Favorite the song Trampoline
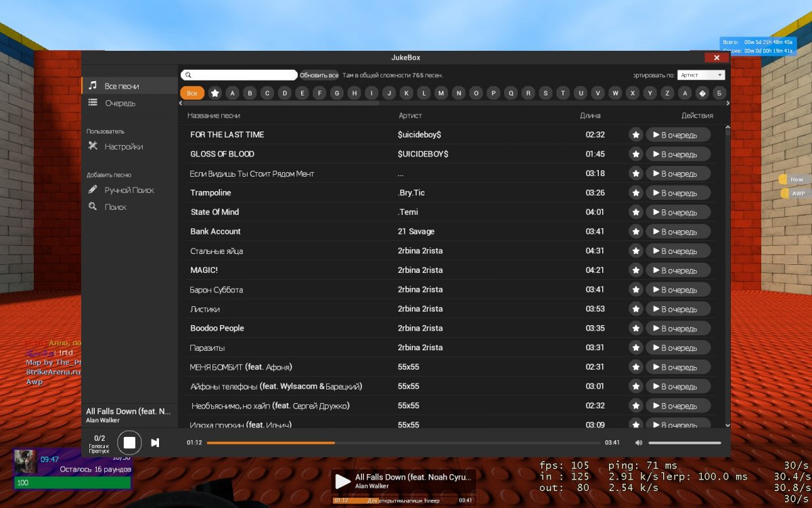Image resolution: width=812 pixels, height=508 pixels. click(635, 193)
